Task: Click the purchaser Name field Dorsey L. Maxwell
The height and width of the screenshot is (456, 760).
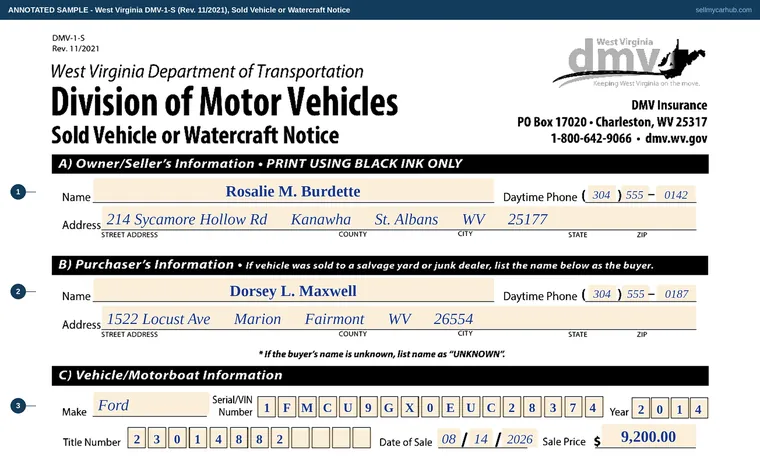Action: (x=293, y=290)
